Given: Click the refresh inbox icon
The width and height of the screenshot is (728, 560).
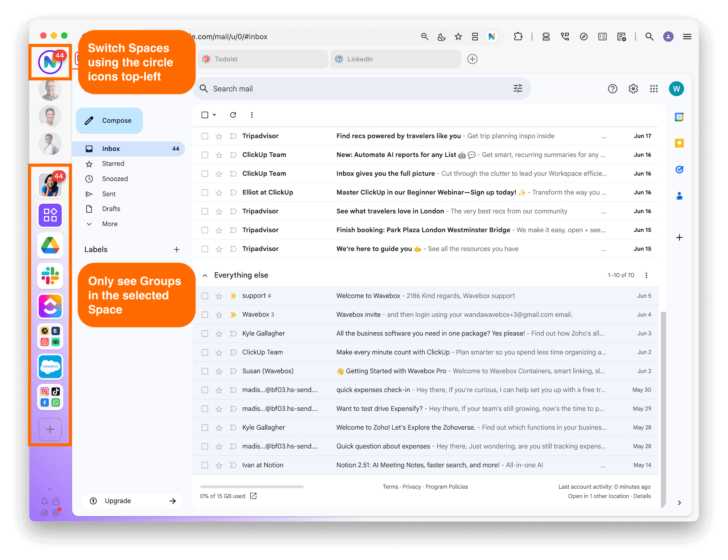Looking at the screenshot, I should pos(233,115).
